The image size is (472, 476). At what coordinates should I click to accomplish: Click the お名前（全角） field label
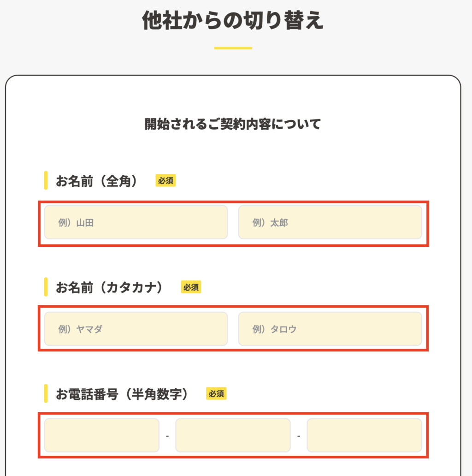[97, 181]
